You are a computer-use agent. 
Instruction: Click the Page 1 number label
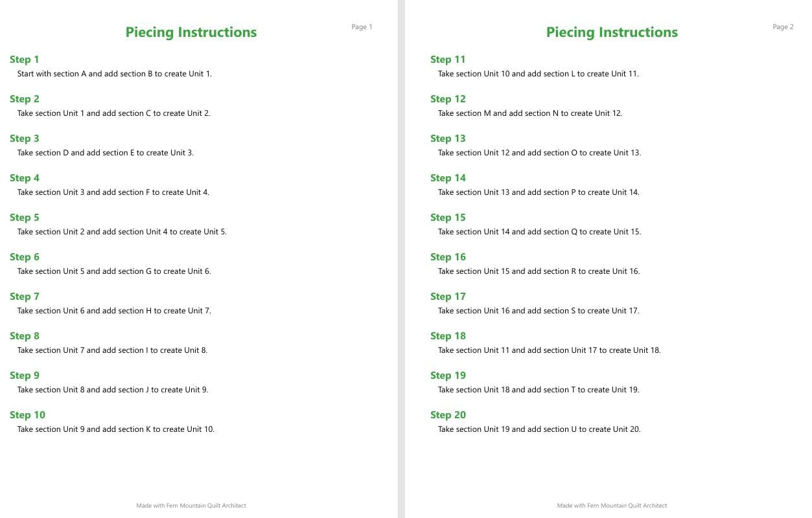coord(362,27)
